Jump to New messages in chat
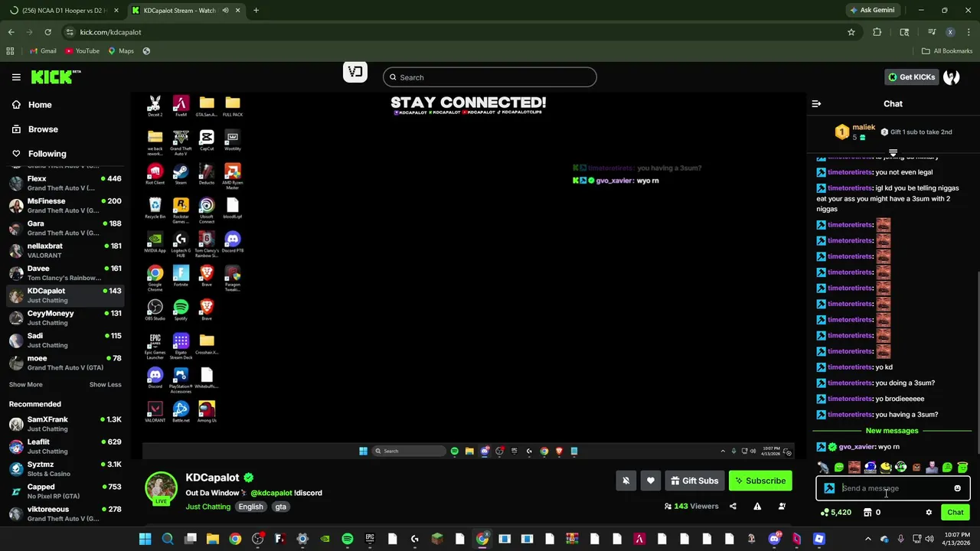The height and width of the screenshot is (551, 980). point(892,431)
